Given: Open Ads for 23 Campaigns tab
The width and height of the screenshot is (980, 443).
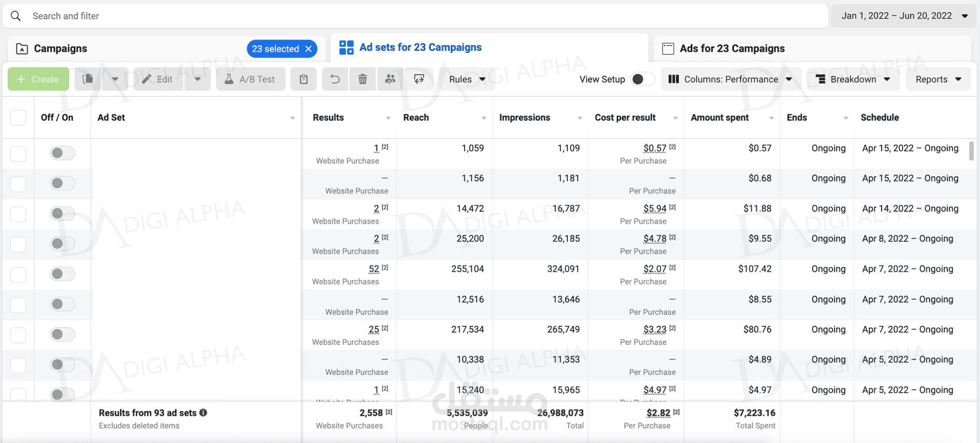Looking at the screenshot, I should pos(723,49).
